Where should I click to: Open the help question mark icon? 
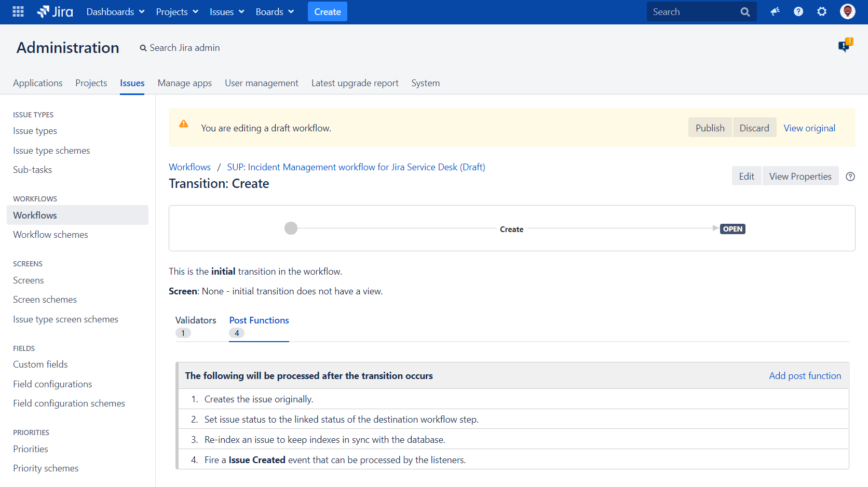tap(798, 11)
